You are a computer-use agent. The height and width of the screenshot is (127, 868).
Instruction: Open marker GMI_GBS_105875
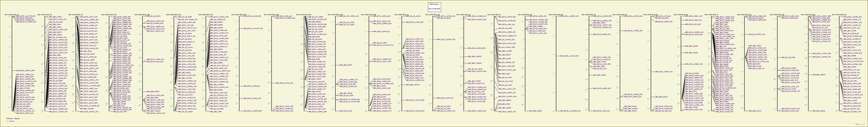(x=475, y=56)
